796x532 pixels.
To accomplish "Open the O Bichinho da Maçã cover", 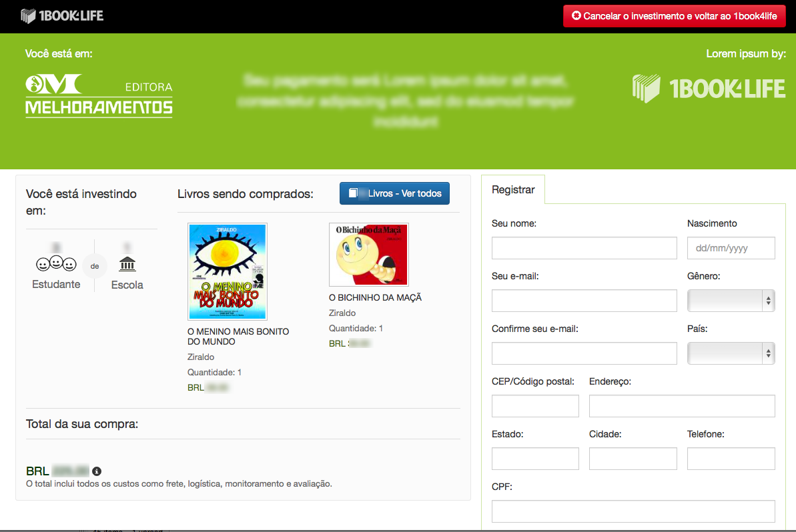I will pyautogui.click(x=368, y=255).
